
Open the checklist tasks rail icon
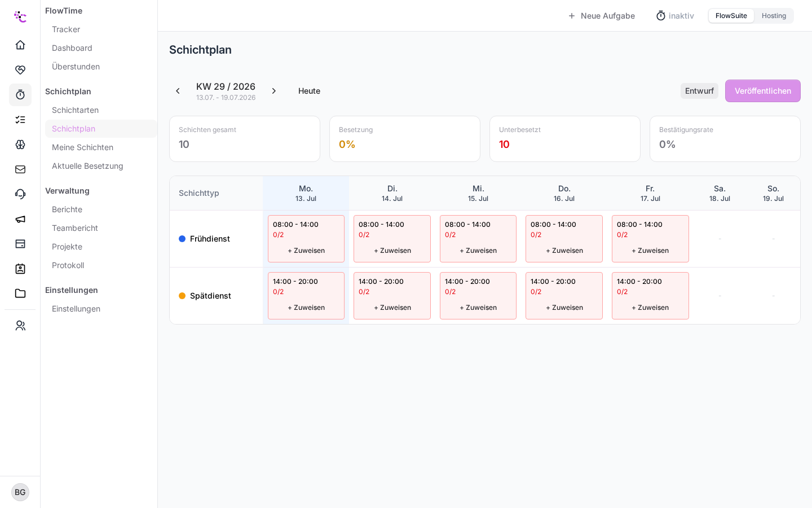click(20, 120)
